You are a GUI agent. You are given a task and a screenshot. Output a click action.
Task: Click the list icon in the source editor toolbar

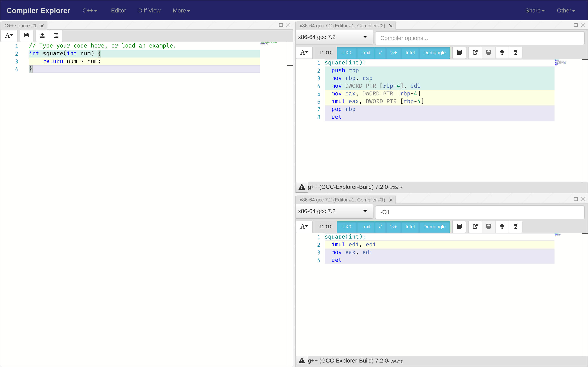(56, 35)
